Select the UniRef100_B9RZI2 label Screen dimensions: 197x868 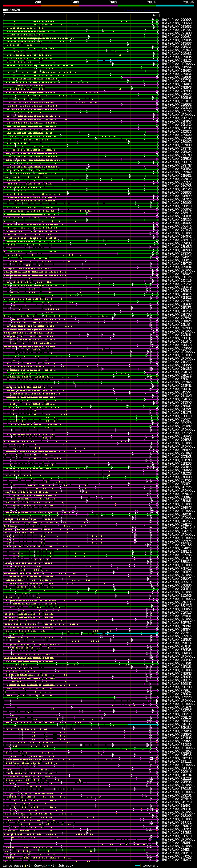(177, 375)
